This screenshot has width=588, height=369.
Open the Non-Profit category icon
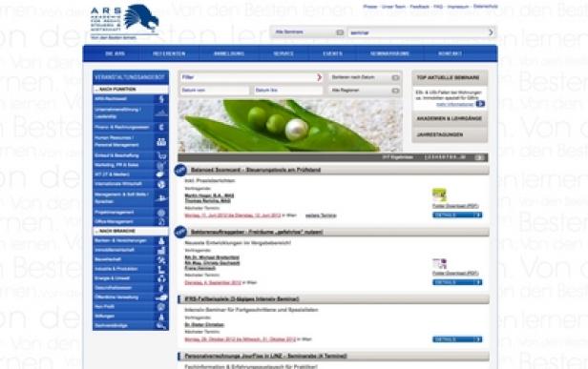[161, 307]
